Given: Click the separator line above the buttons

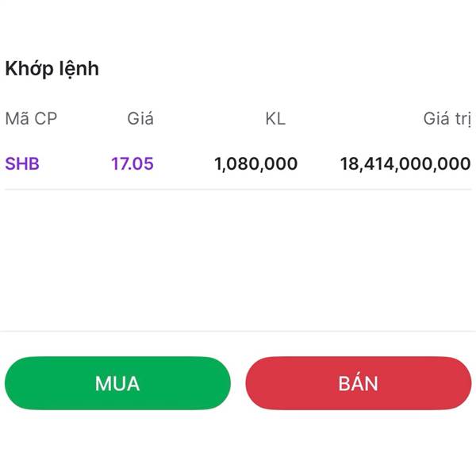Looking at the screenshot, I should click(x=238, y=331).
